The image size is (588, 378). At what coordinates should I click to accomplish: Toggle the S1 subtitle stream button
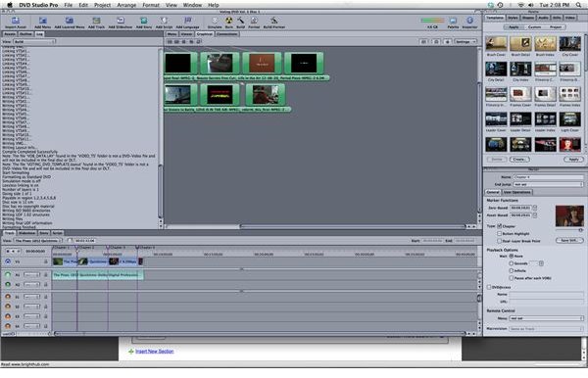[x=8, y=297]
